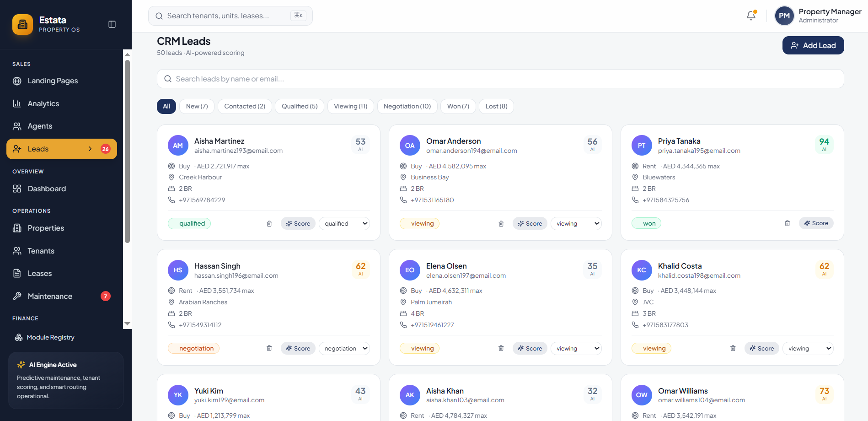Open status dropdown for Aisha Martinez
The width and height of the screenshot is (868, 421).
click(x=344, y=223)
